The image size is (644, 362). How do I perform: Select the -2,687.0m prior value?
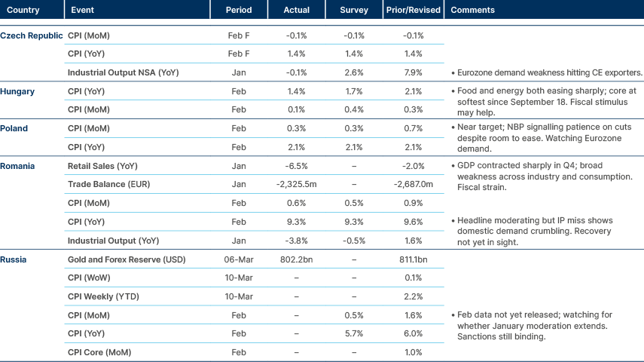(414, 184)
